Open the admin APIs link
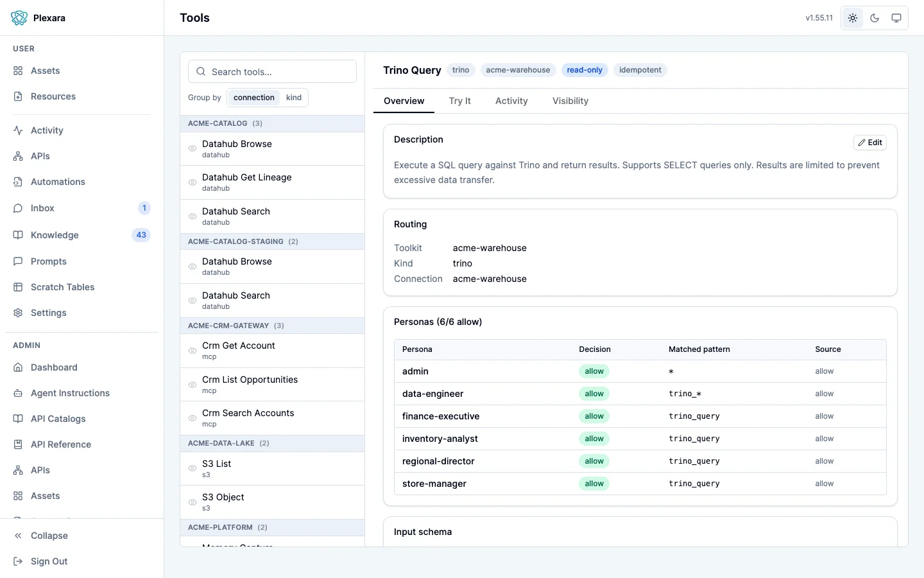Screen dimensions: 924x578 point(81,470)
